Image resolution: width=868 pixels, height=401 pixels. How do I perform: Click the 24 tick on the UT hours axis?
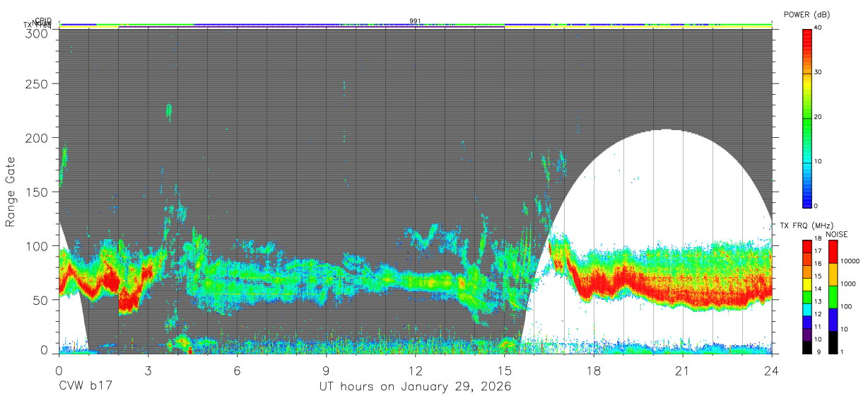click(772, 370)
